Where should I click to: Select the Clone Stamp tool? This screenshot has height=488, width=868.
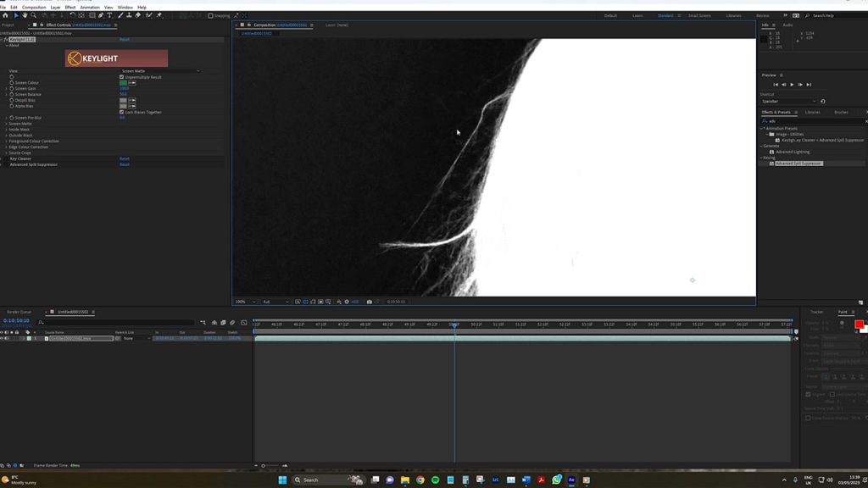(129, 15)
